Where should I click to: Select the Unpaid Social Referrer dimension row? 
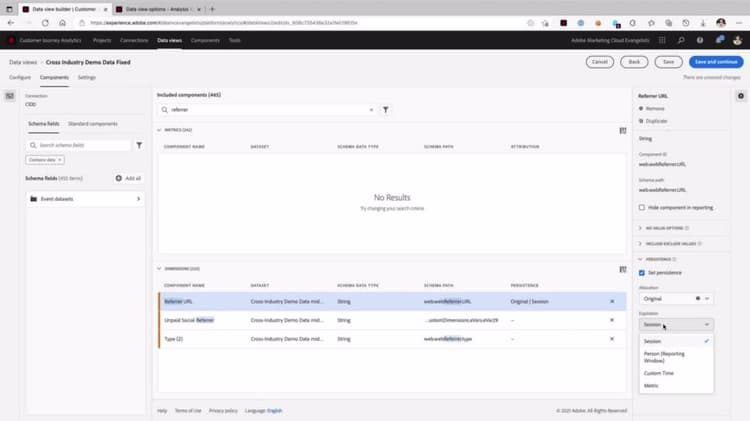[x=392, y=320]
